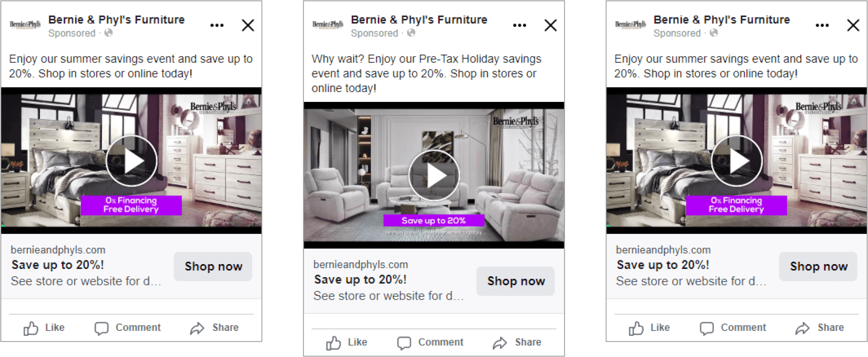Dismiss the left ad with the X icon
Viewport: 868px width, 357px height.
[x=248, y=25]
